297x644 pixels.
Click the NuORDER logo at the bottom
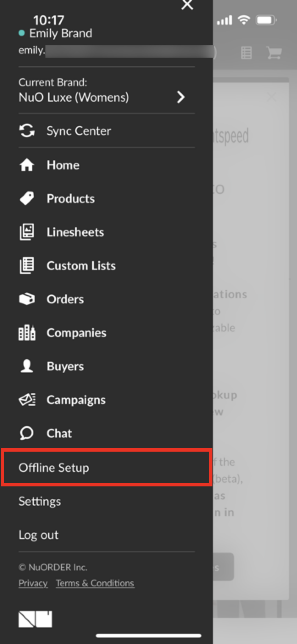click(x=36, y=619)
